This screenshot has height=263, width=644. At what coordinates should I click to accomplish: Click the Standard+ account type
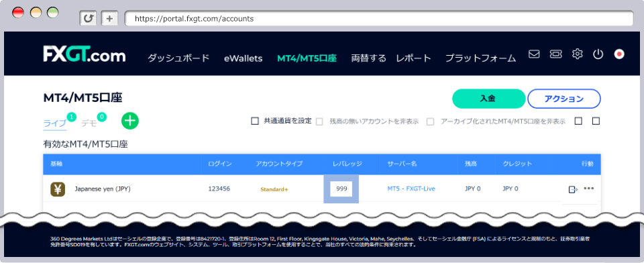pos(274,189)
